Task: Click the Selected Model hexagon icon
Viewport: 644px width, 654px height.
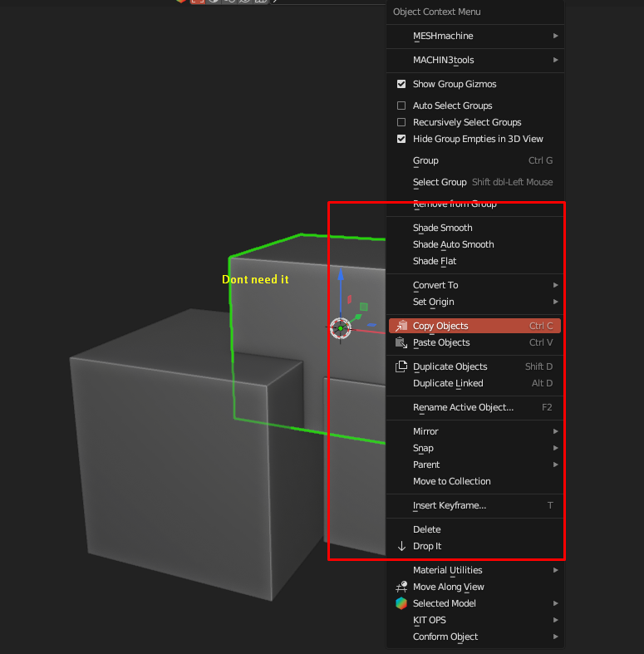Action: click(x=401, y=603)
